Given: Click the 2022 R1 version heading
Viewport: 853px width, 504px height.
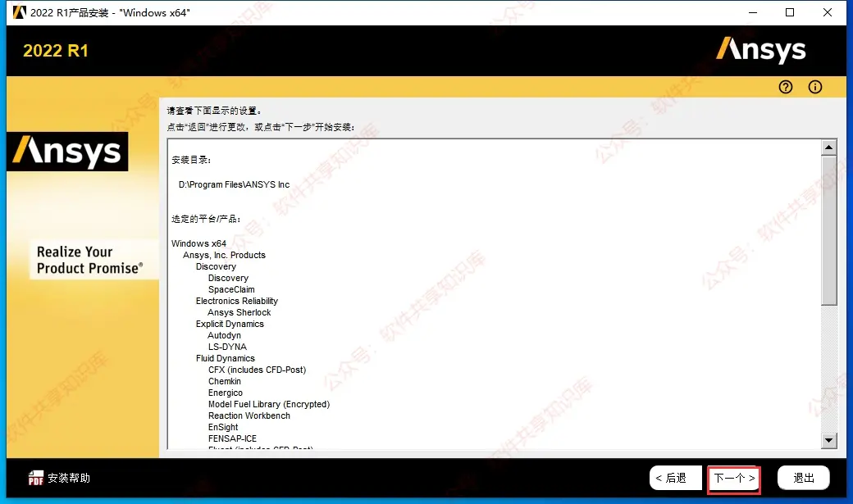Looking at the screenshot, I should pos(56,51).
